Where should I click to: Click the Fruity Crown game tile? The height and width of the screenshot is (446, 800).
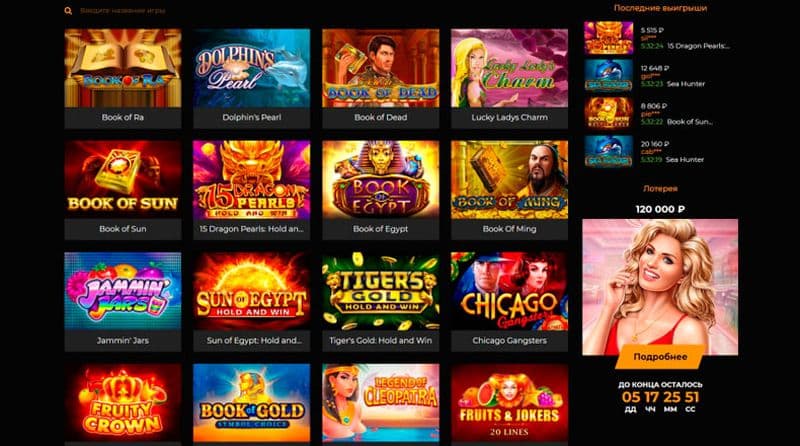click(123, 403)
